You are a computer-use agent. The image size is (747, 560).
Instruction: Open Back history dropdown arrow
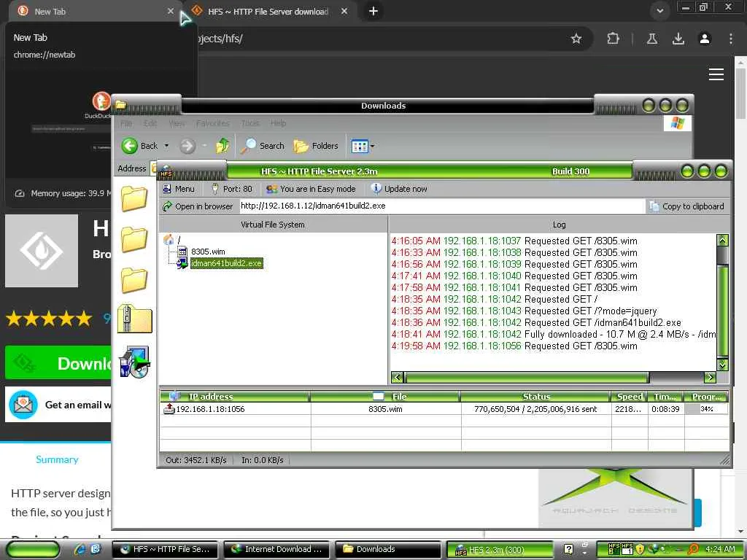tap(166, 146)
